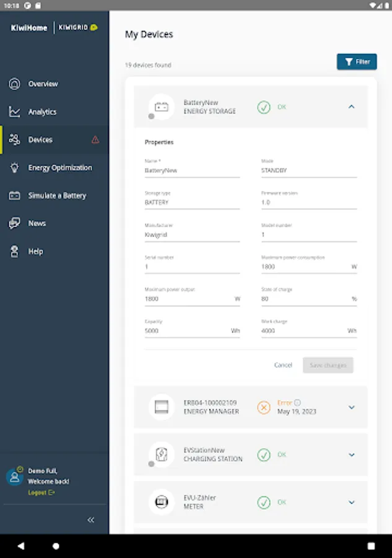Select Devices in the sidebar
Screen dimensions: 392x558
tap(54, 139)
